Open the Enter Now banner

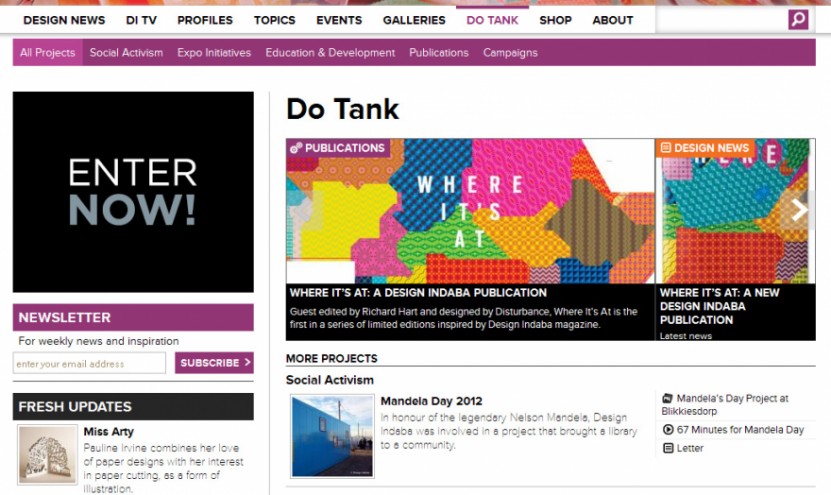[x=133, y=192]
